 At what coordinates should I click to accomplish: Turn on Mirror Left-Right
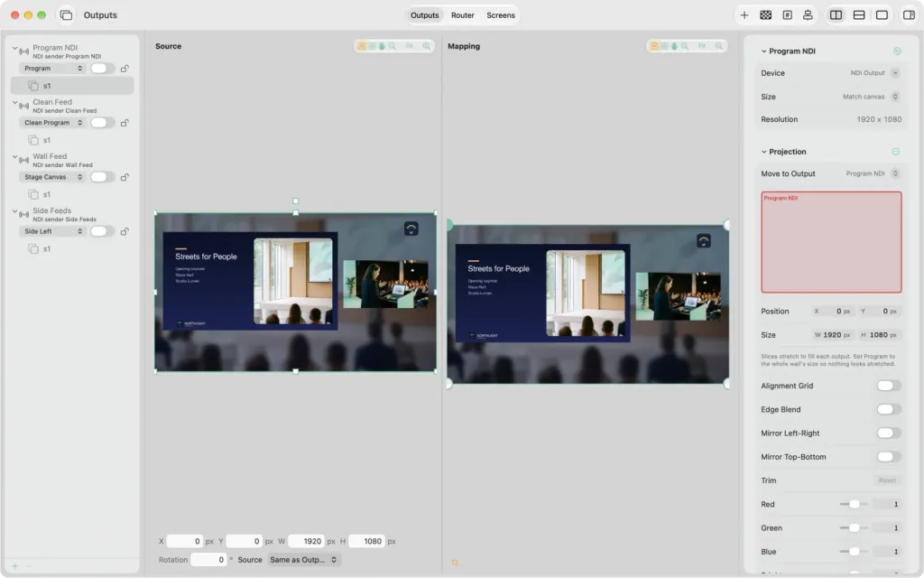pyautogui.click(x=889, y=433)
